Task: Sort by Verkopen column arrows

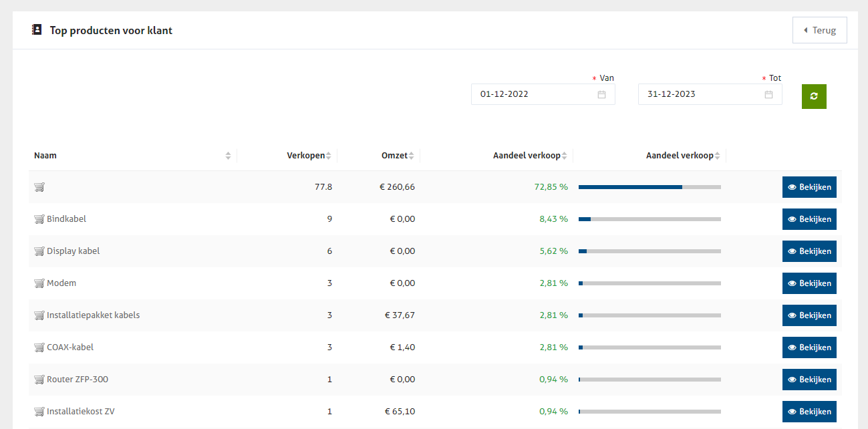Action: 329,156
